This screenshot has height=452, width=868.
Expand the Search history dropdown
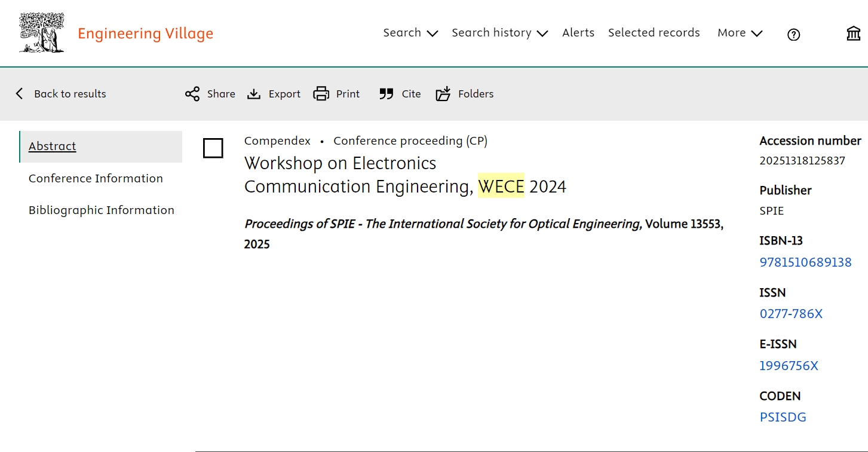click(499, 33)
